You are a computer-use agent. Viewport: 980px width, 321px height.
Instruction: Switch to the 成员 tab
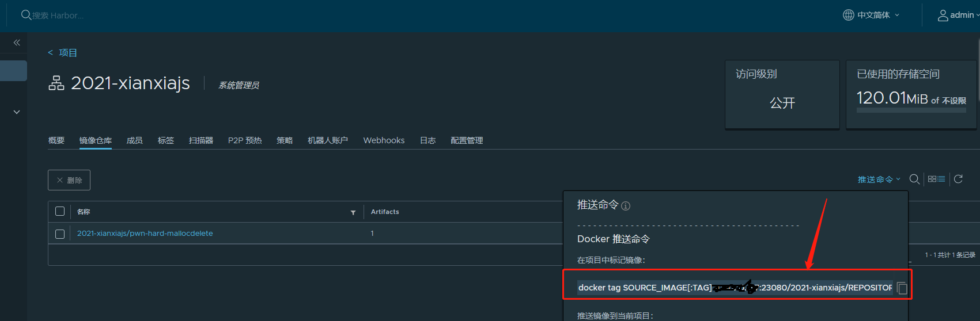tap(135, 140)
